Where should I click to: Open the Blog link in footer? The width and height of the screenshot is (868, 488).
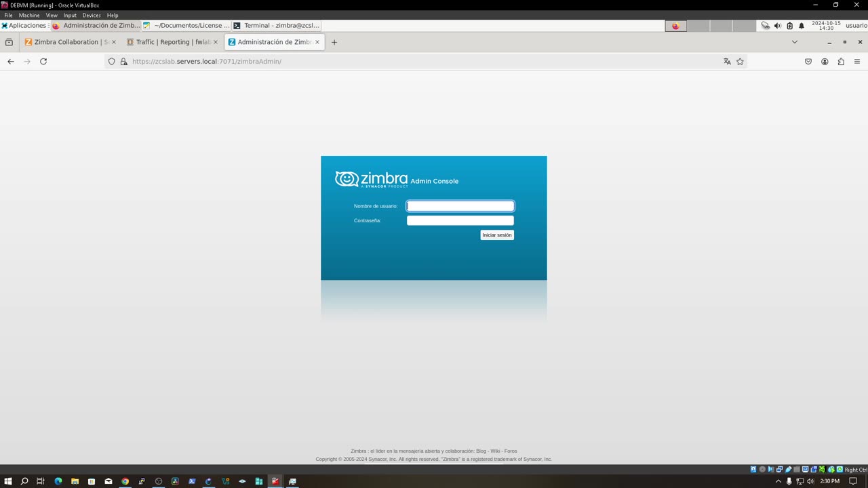point(481,451)
